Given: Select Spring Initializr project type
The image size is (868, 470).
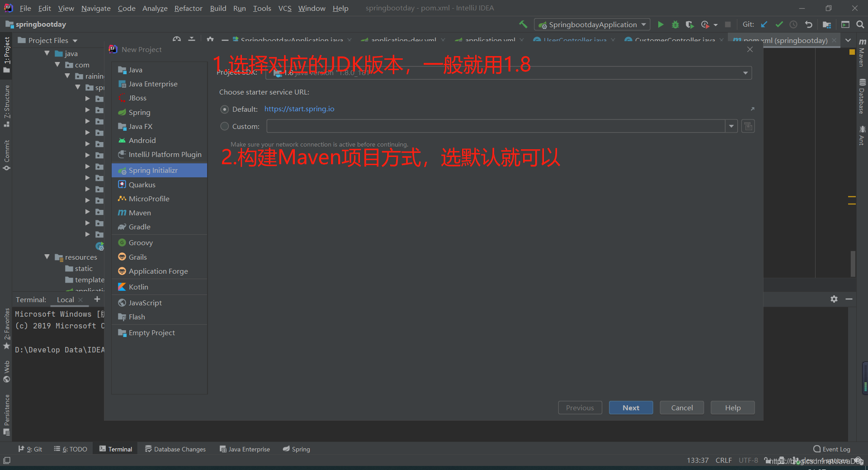Looking at the screenshot, I should (159, 170).
